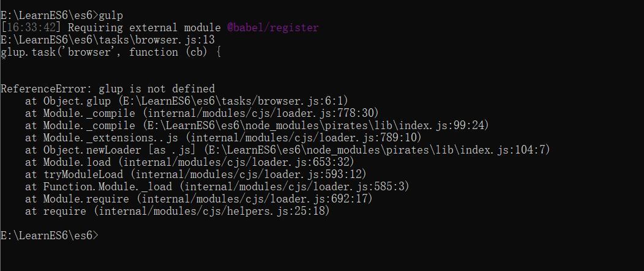Click the Requiring external module text
This screenshot has height=271, width=644.
[144, 28]
